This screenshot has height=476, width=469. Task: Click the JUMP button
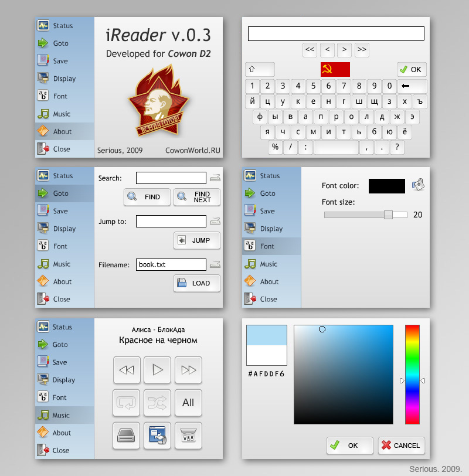tap(197, 240)
